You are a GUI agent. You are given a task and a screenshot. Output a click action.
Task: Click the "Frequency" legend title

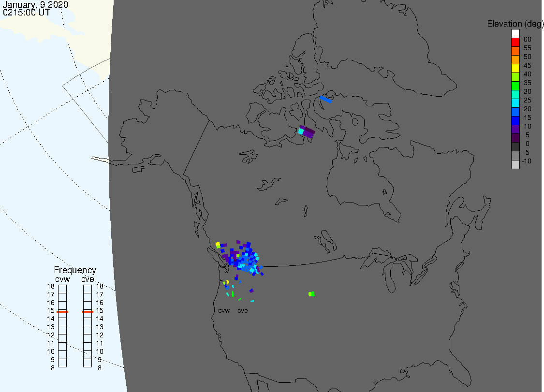[75, 270]
